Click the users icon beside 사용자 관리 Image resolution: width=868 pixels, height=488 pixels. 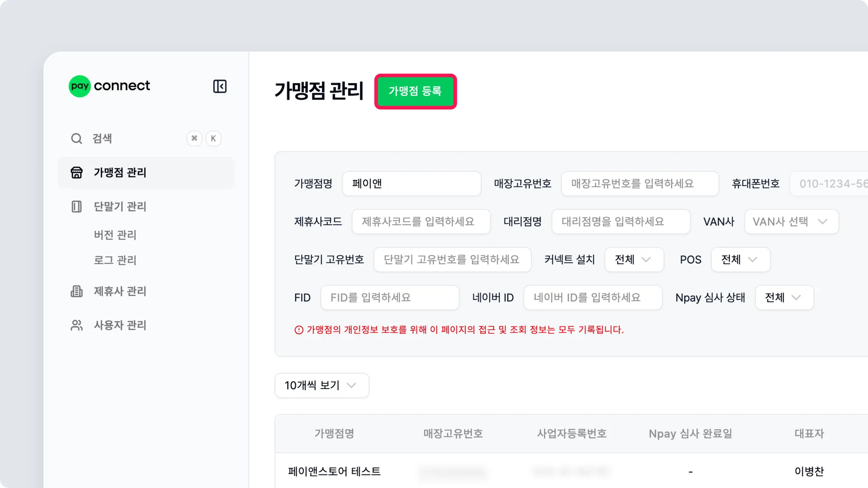pyautogui.click(x=77, y=325)
